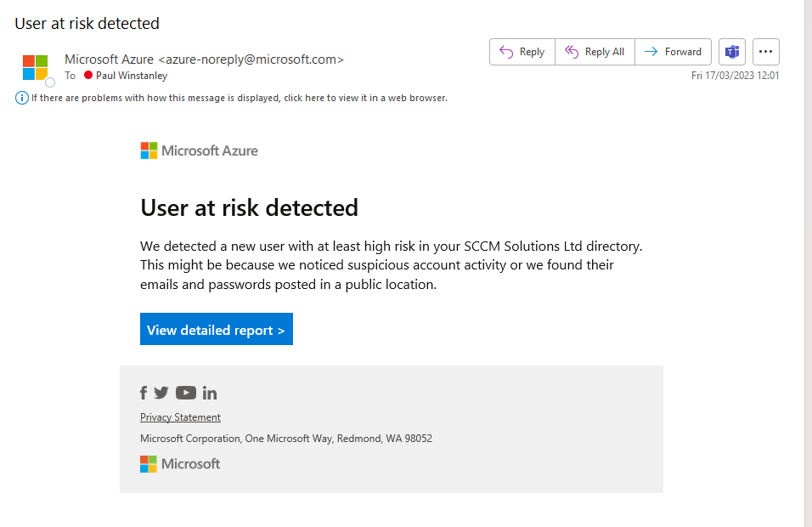Share the email to Teams
This screenshot has width=812, height=527.
732,52
